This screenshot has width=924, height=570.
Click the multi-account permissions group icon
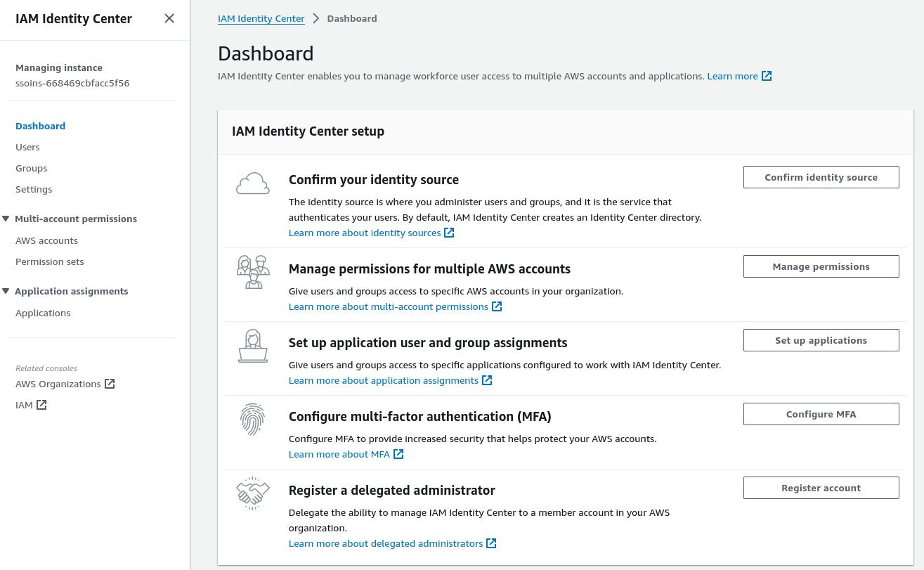pos(252,271)
